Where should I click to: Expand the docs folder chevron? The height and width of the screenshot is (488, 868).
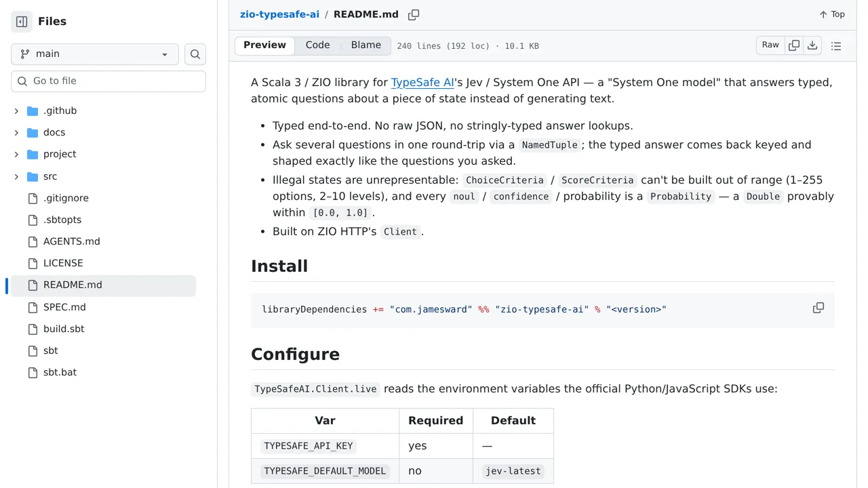click(16, 132)
